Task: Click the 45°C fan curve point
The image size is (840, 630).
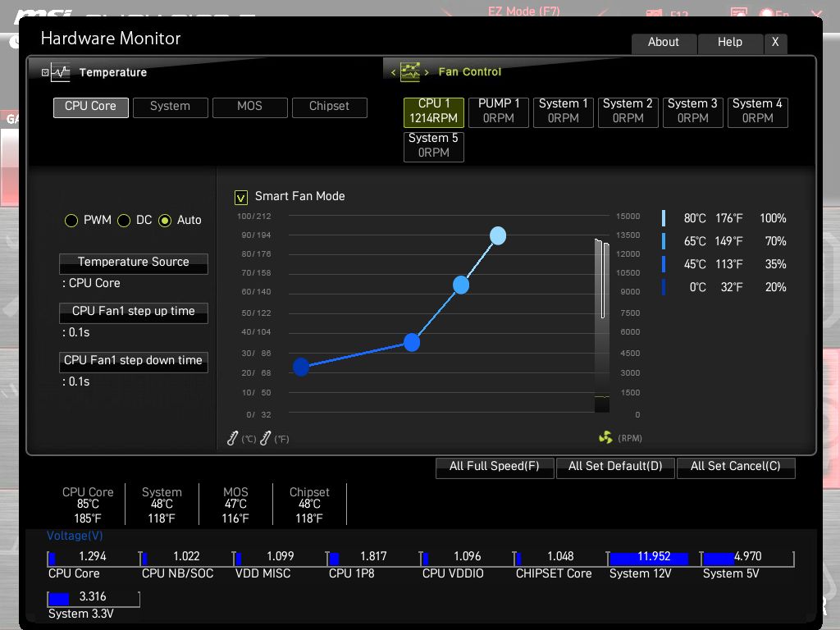Action: pyautogui.click(x=412, y=342)
